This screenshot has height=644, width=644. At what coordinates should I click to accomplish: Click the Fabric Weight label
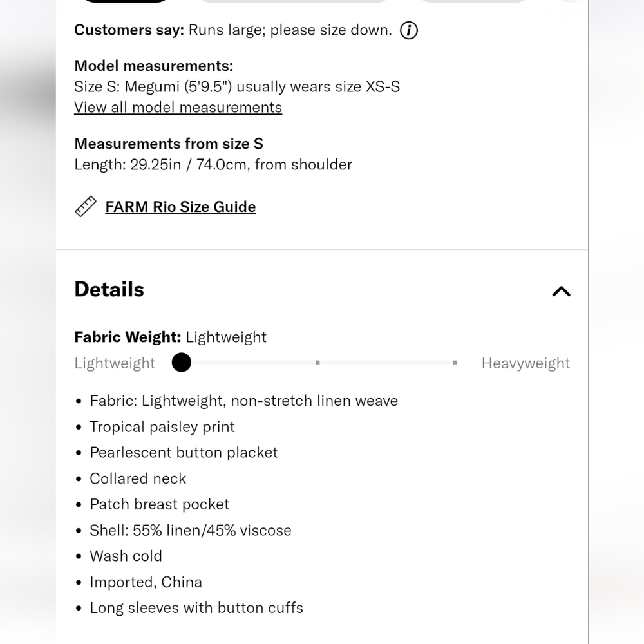[128, 337]
